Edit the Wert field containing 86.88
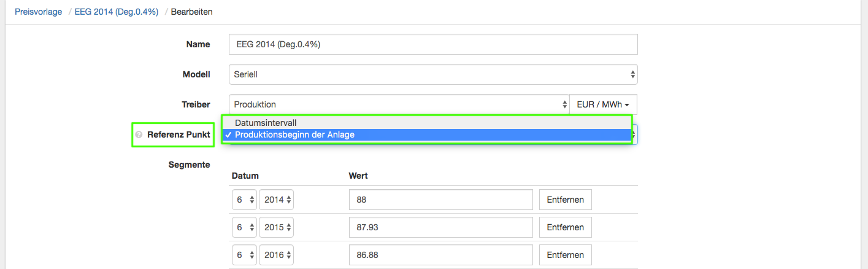The image size is (868, 269). tap(440, 254)
